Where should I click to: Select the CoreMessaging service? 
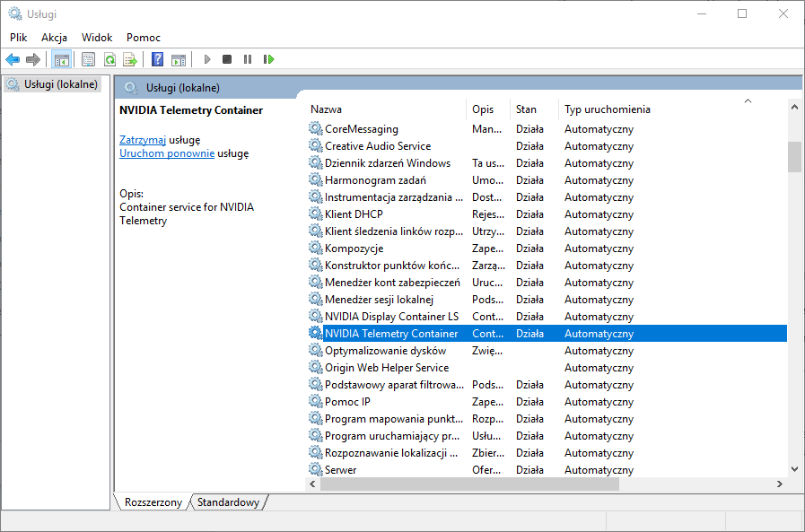[x=547, y=129]
